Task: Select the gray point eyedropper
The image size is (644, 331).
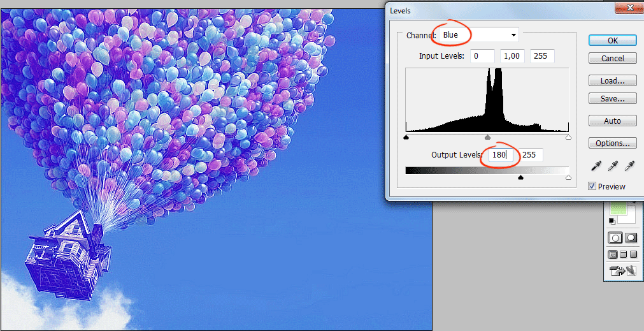Action: [x=613, y=166]
